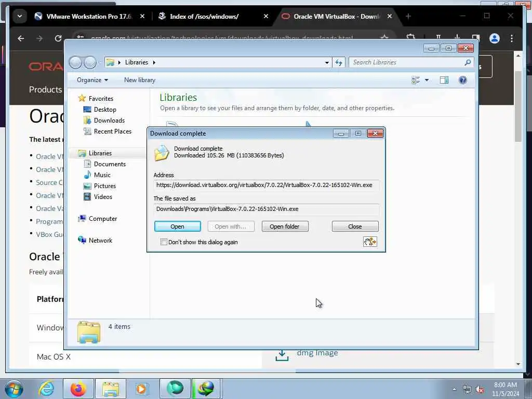Select Desktop in Favorites
The image size is (532, 399).
point(105,110)
